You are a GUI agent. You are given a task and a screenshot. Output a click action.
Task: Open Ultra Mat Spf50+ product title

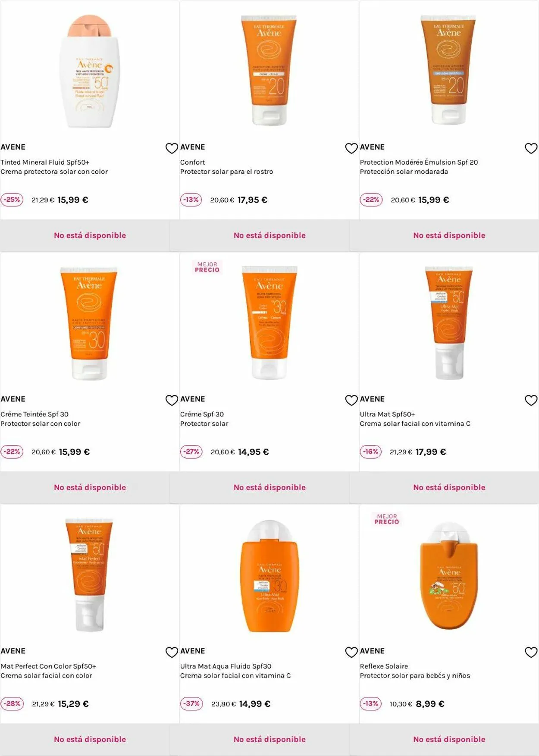(387, 414)
